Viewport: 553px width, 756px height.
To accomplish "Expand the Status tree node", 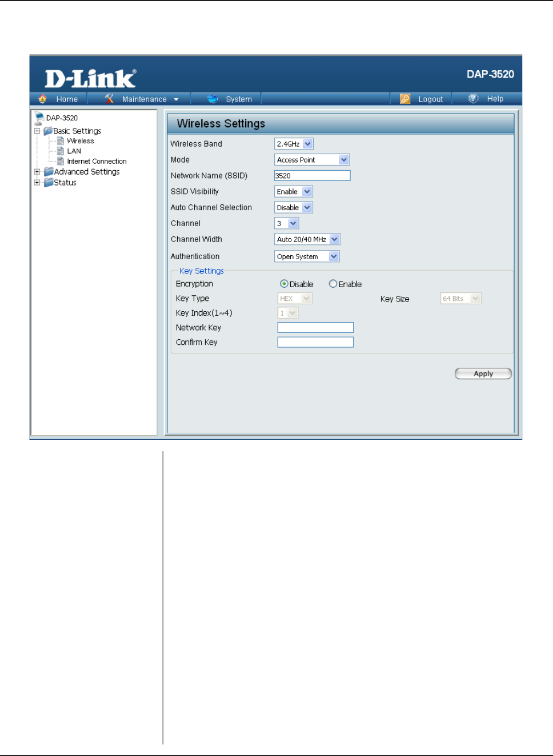I will click(x=37, y=182).
